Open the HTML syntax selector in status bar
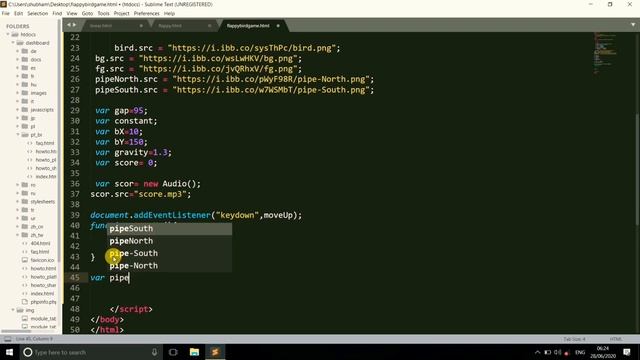 tap(616, 339)
